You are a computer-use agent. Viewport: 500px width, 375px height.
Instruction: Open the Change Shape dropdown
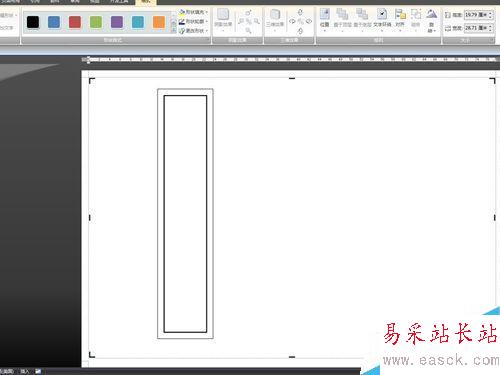click(193, 31)
